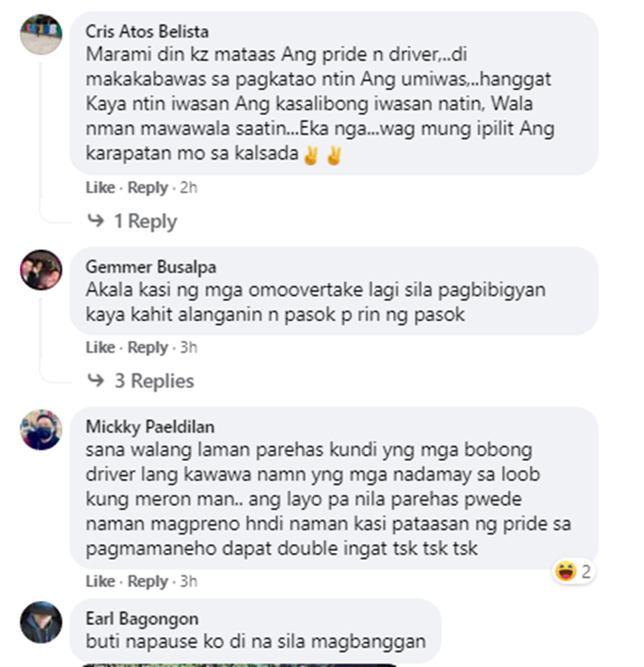
Task: Open Earl Bagongon's profile avatar
Action: pyautogui.click(x=41, y=622)
